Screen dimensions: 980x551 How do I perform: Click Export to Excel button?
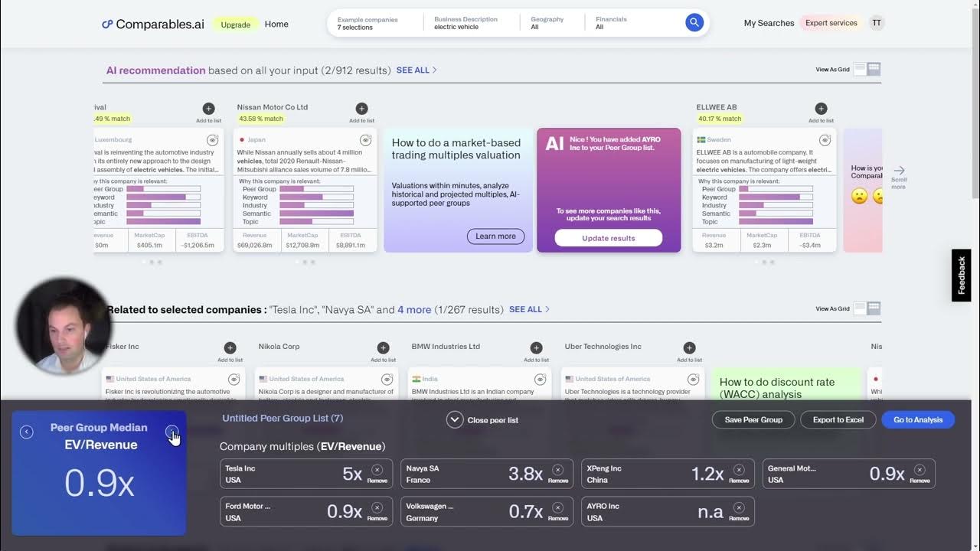838,419
